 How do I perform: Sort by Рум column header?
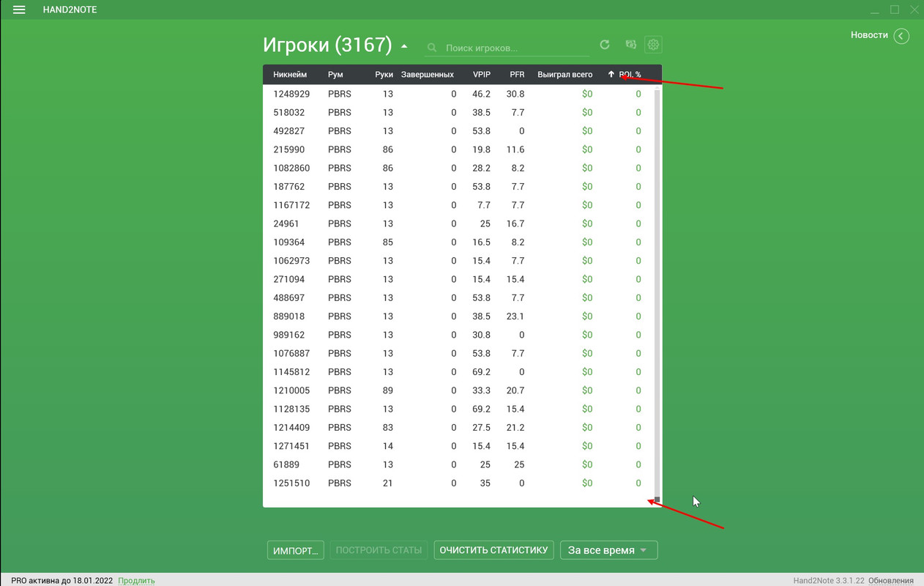335,75
